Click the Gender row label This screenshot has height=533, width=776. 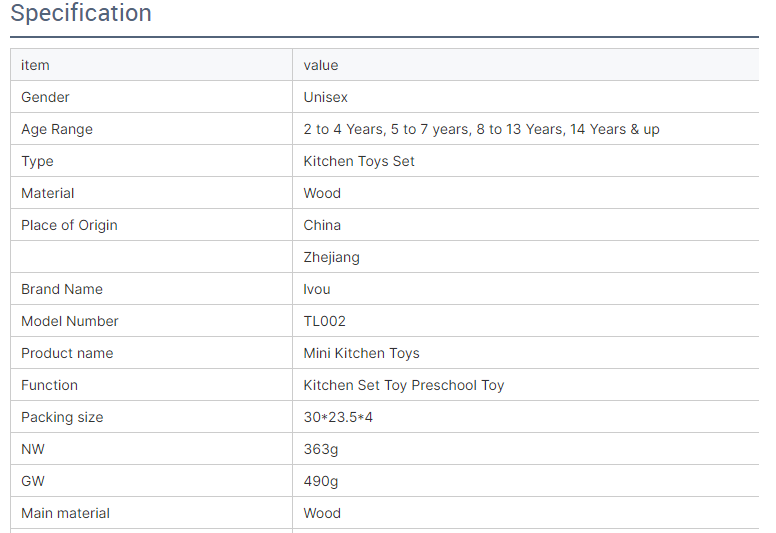click(x=45, y=97)
